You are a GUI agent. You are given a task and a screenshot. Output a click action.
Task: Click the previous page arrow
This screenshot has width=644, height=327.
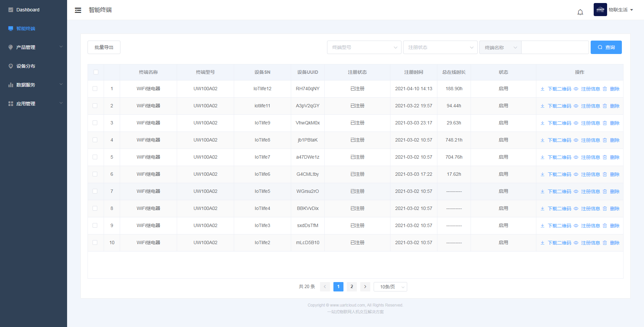pyautogui.click(x=325, y=287)
